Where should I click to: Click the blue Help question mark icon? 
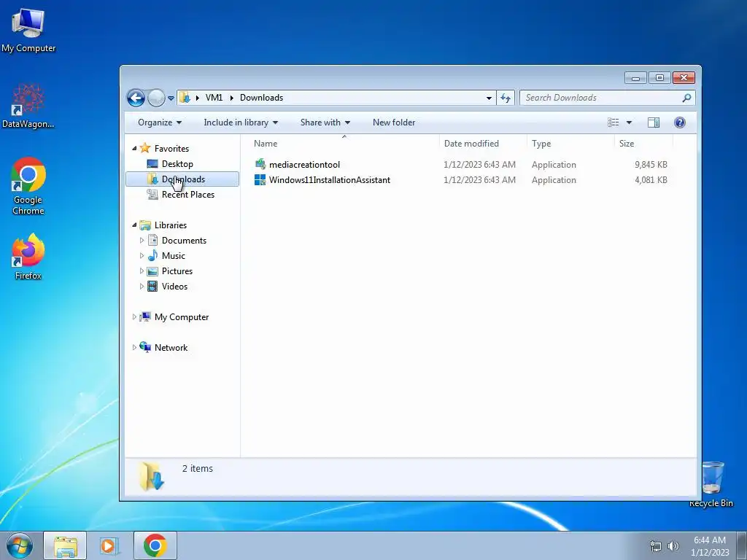coord(680,122)
